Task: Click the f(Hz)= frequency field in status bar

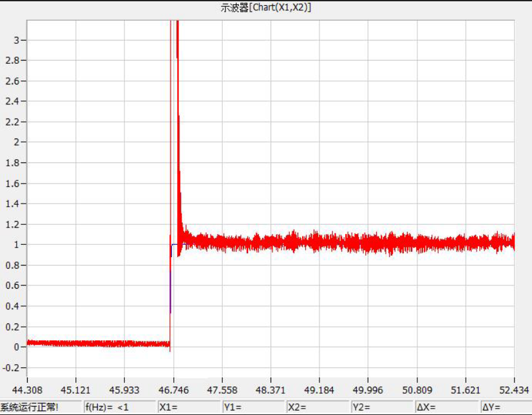Action: tap(120, 407)
